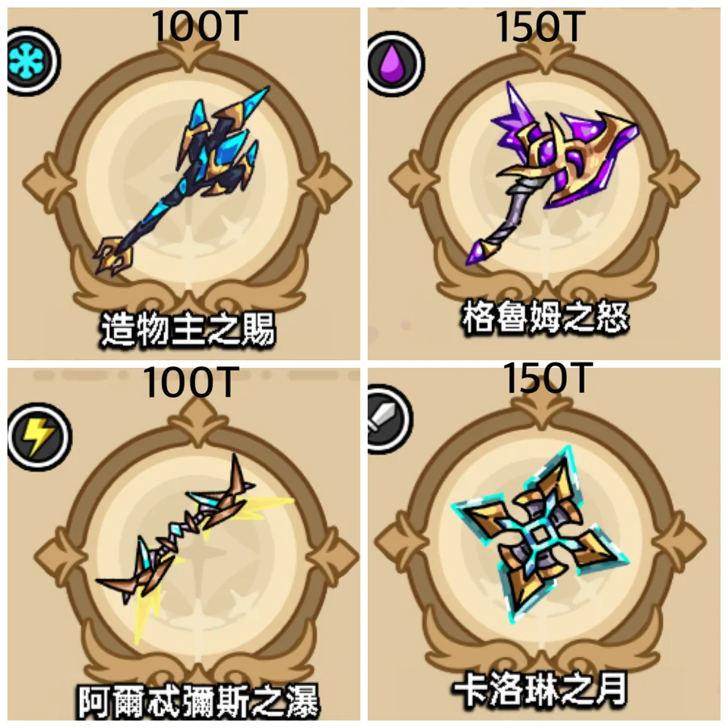Viewport: 728px width, 728px height.
Task: Click 150T label above the shuriken
Action: [x=548, y=378]
